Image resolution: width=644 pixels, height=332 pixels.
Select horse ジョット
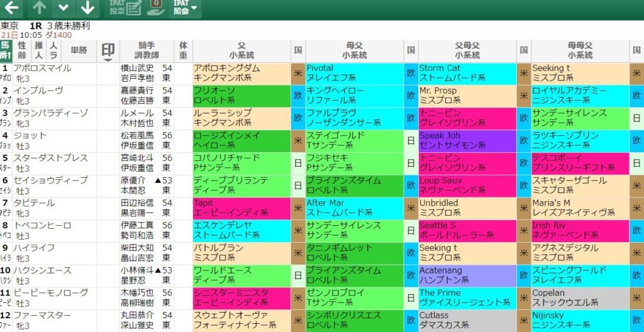30,136
